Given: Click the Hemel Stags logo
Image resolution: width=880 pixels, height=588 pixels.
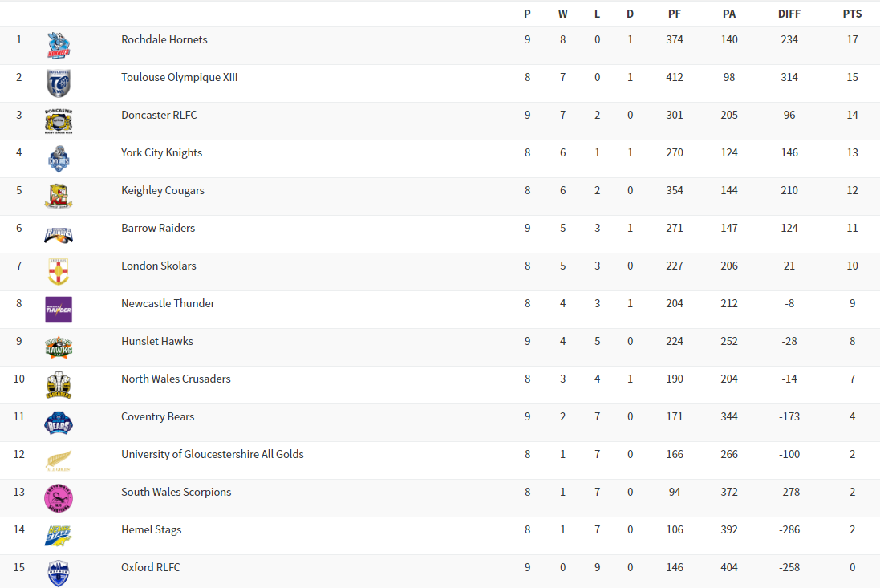Looking at the screenshot, I should click(x=59, y=536).
